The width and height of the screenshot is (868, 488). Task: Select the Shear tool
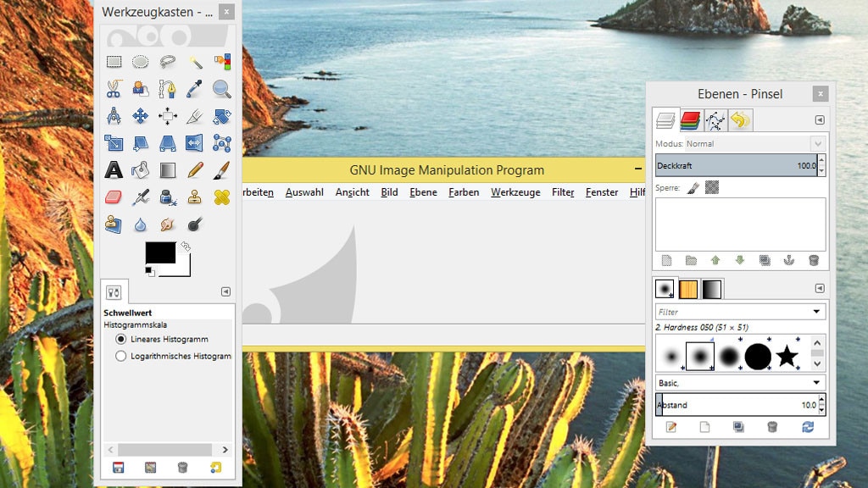(140, 142)
